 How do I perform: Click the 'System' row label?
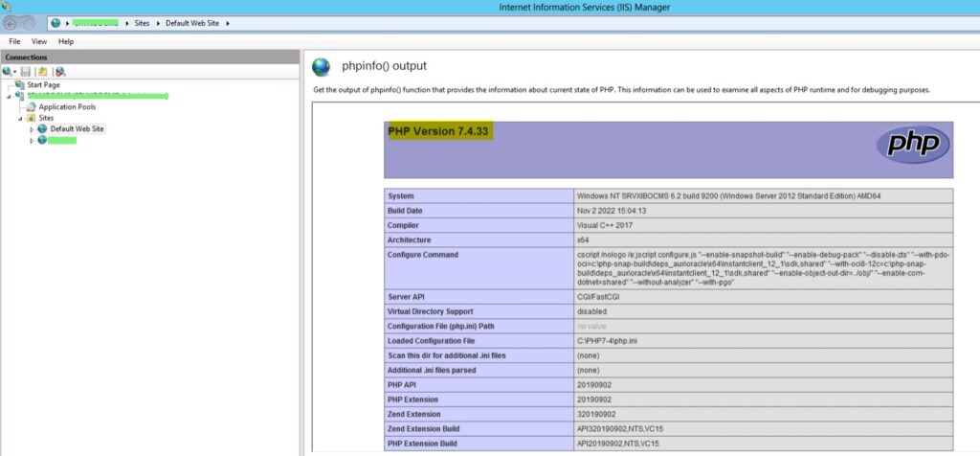[401, 196]
